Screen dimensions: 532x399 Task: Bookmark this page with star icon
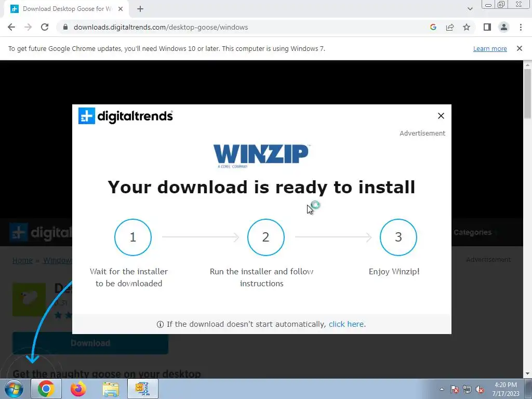[x=467, y=27]
